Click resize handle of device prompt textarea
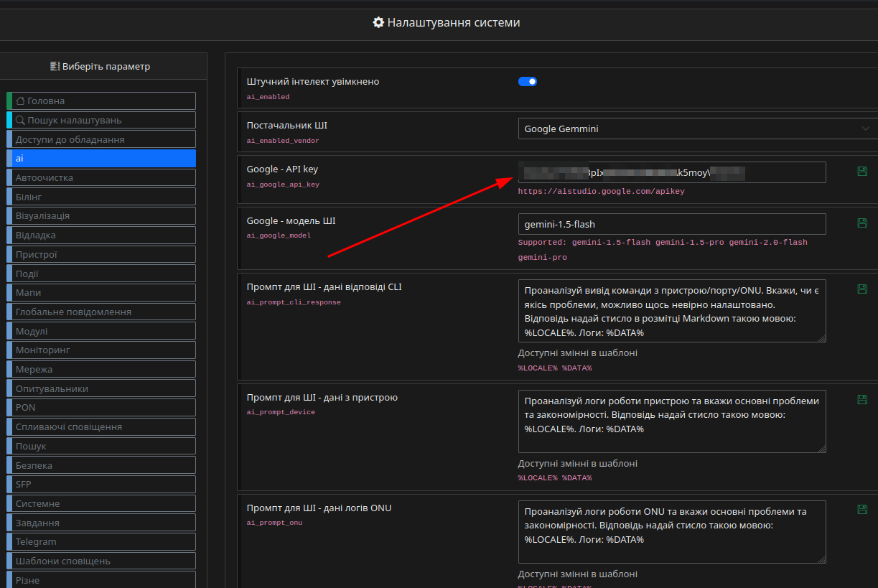This screenshot has width=878, height=588. [822, 449]
